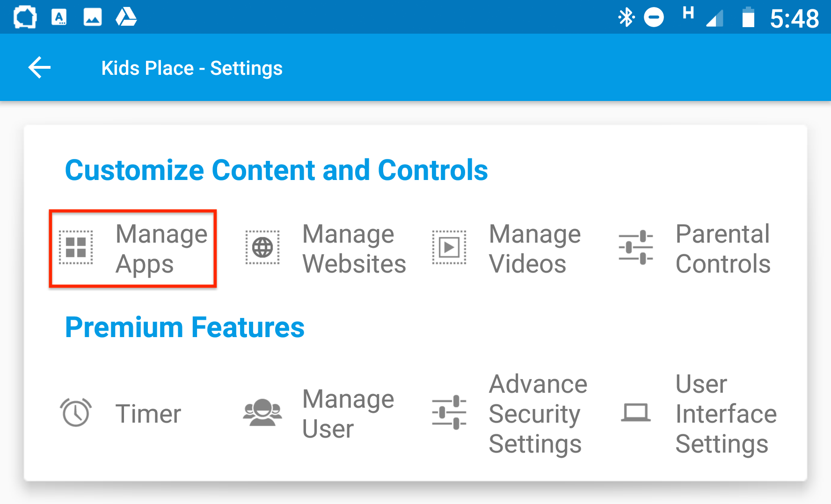Click the globe icon for websites
The width and height of the screenshot is (831, 504).
[x=262, y=248]
